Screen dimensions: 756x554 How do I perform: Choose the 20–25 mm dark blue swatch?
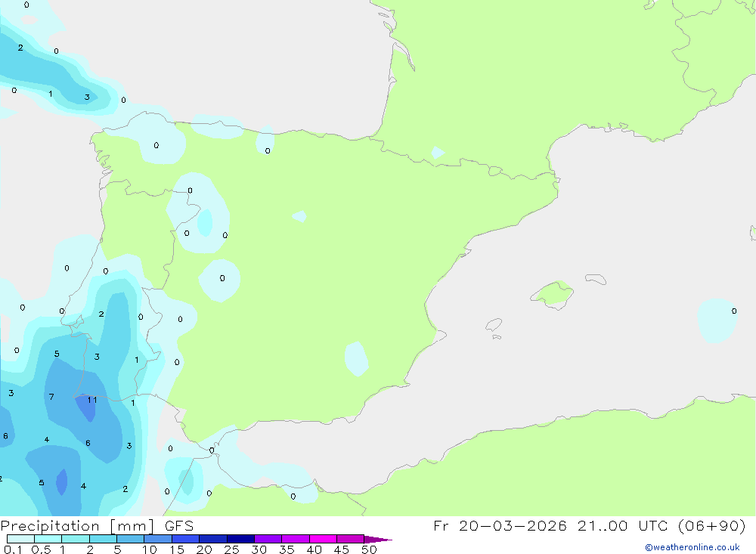click(212, 539)
